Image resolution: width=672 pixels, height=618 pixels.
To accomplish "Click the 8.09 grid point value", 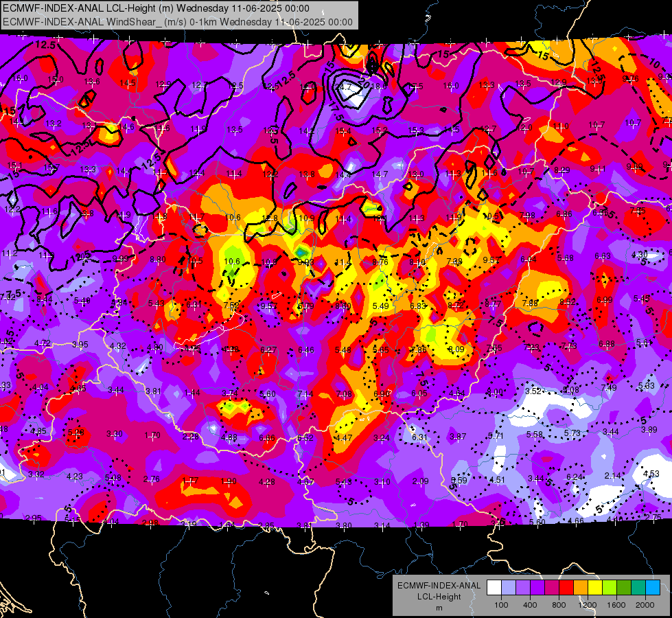I will pyautogui.click(x=456, y=349).
